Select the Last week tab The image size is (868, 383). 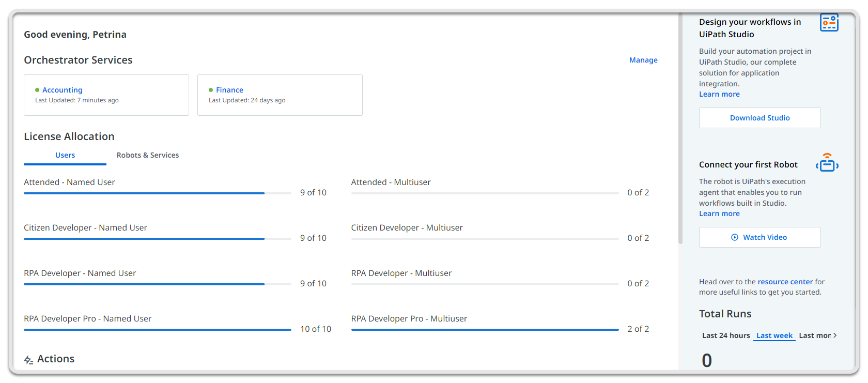pyautogui.click(x=774, y=335)
